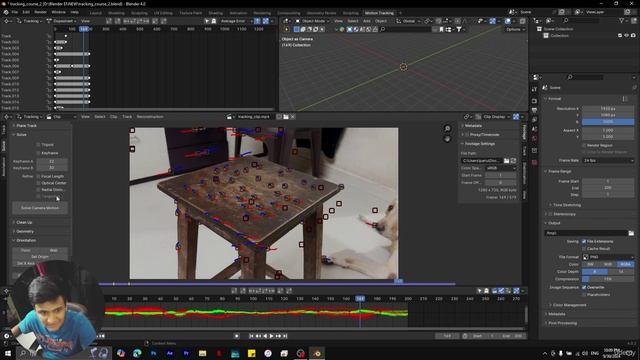Toggle Render Region checkbox
Viewport: 640px width, 360px height.
click(584, 145)
